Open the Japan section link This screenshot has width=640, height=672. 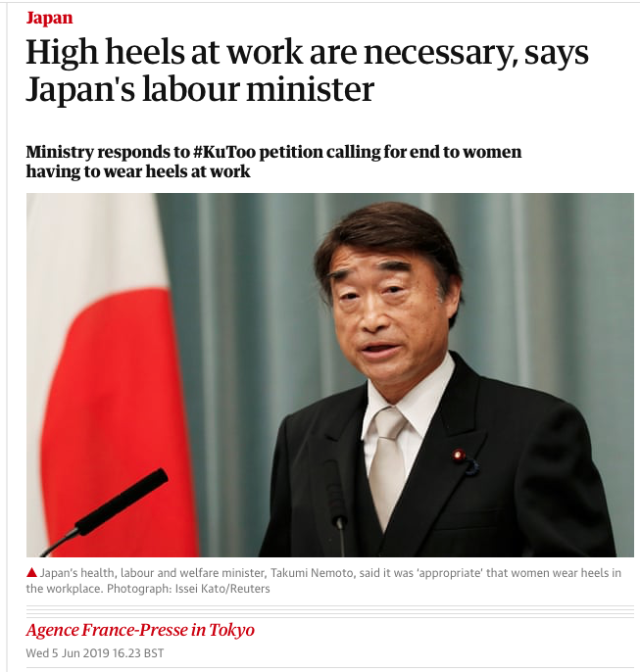click(x=49, y=18)
